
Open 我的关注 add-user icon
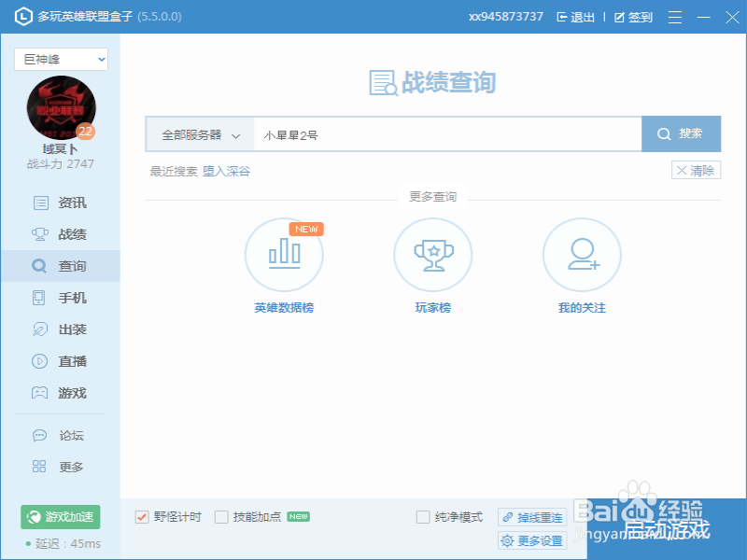tap(582, 255)
